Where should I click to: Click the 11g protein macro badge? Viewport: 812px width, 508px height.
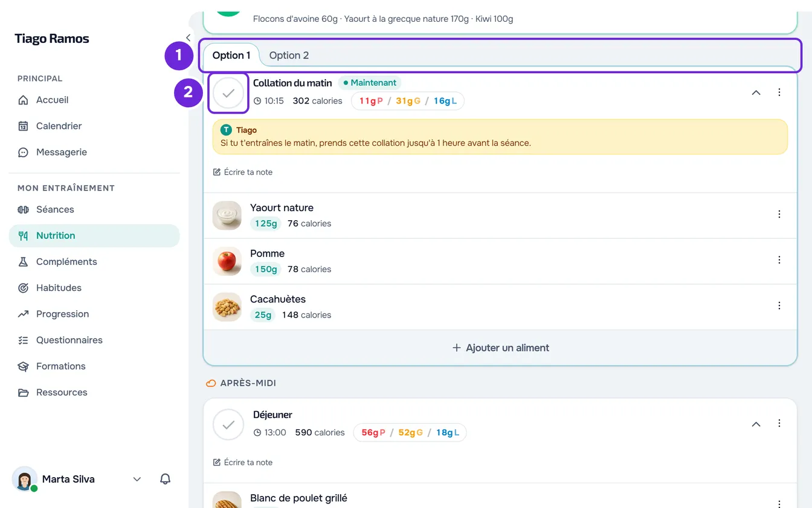coord(371,101)
